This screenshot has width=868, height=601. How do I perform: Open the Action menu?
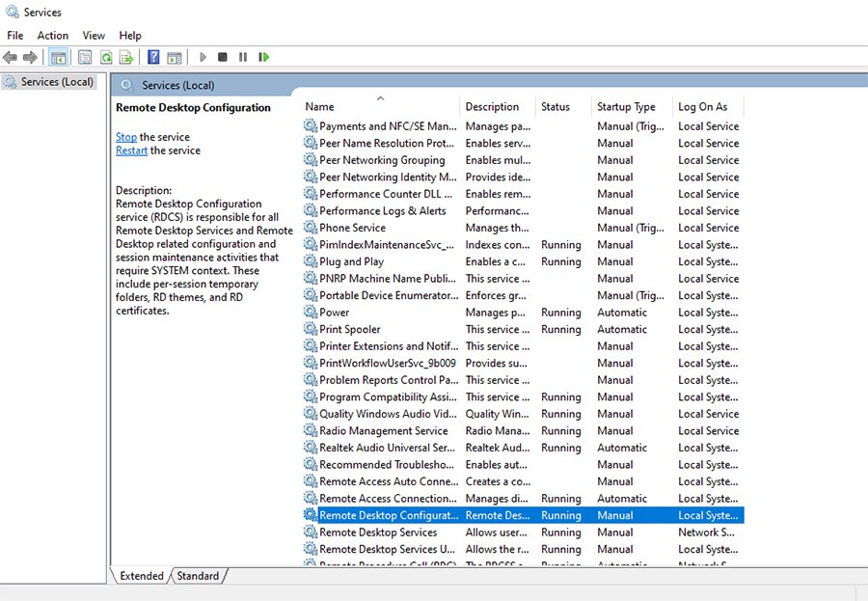pos(53,36)
